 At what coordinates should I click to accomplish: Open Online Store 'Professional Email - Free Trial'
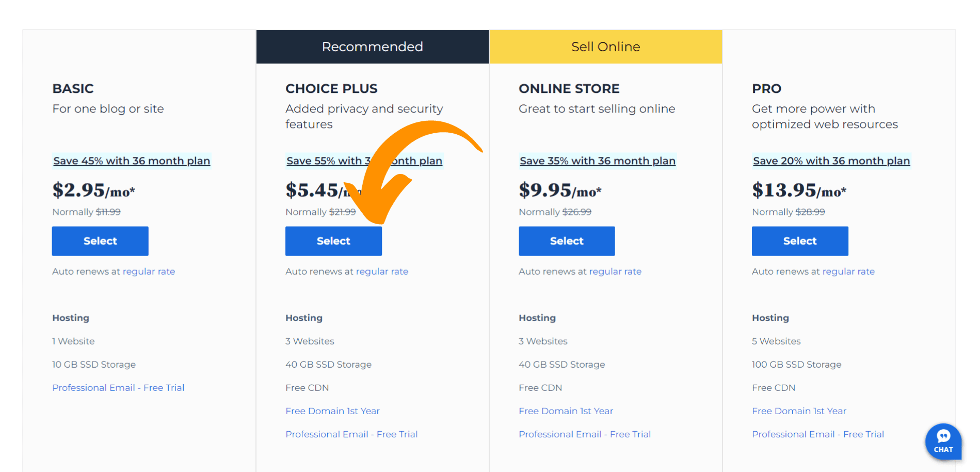click(585, 434)
